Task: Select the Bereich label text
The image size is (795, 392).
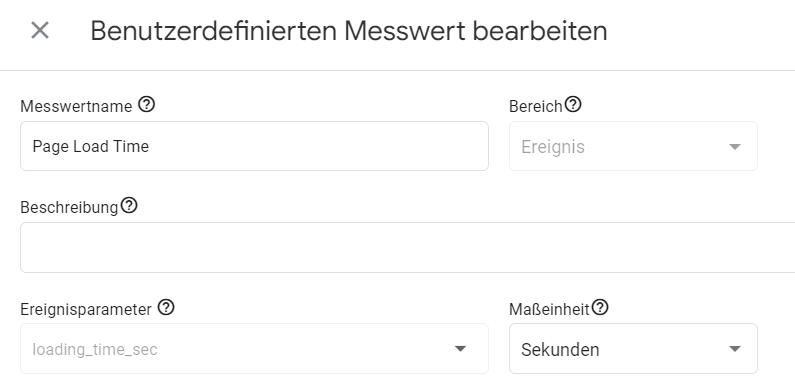Action: [x=536, y=106]
